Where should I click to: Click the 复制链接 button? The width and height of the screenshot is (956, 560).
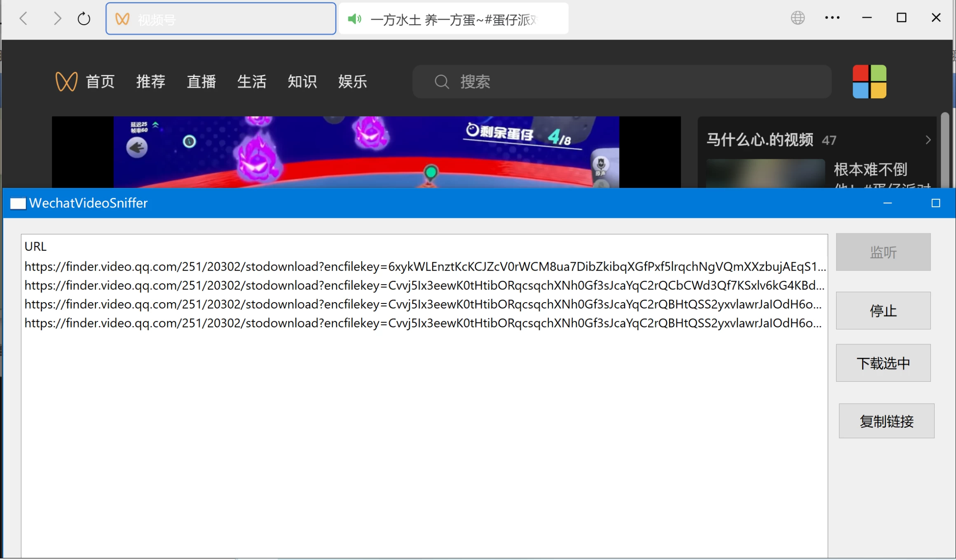(886, 421)
